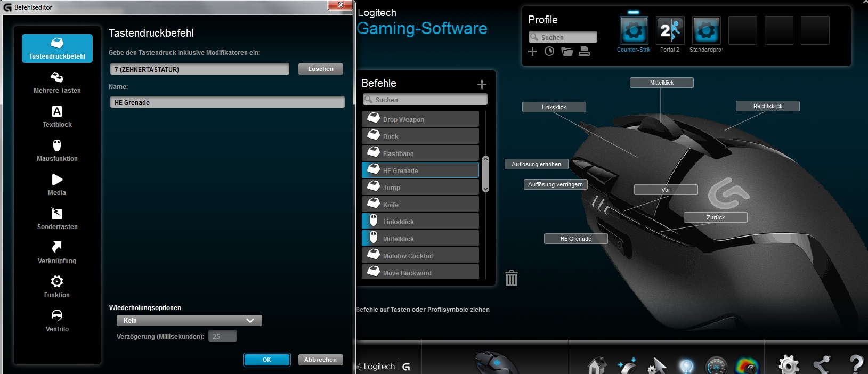
Task: Click the Linksklick label on the mouse diagram
Action: click(554, 107)
